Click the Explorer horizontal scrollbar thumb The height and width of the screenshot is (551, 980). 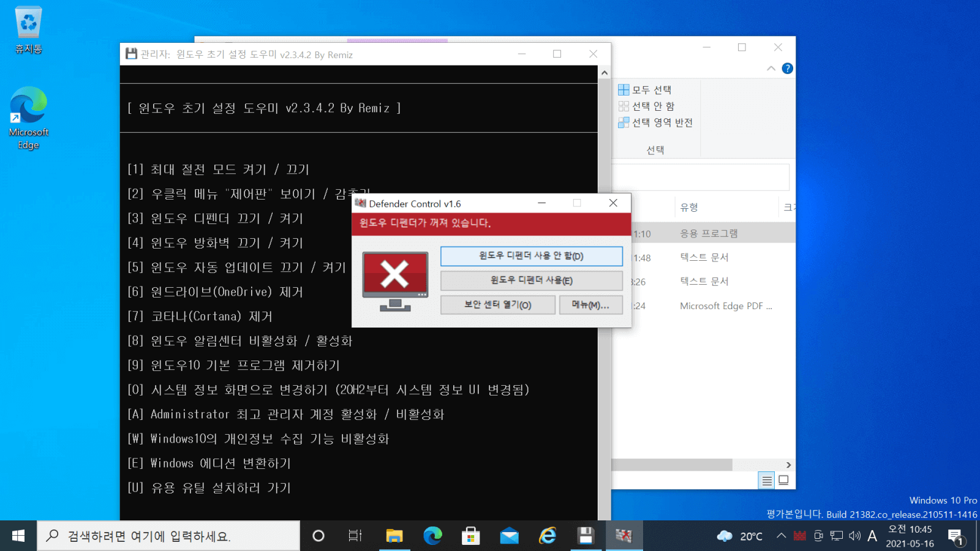coord(672,465)
